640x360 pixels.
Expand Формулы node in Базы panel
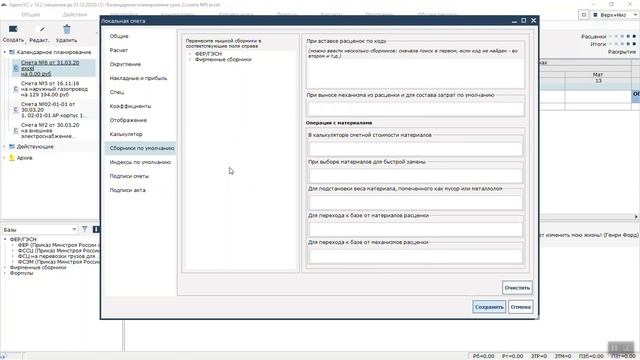5,273
